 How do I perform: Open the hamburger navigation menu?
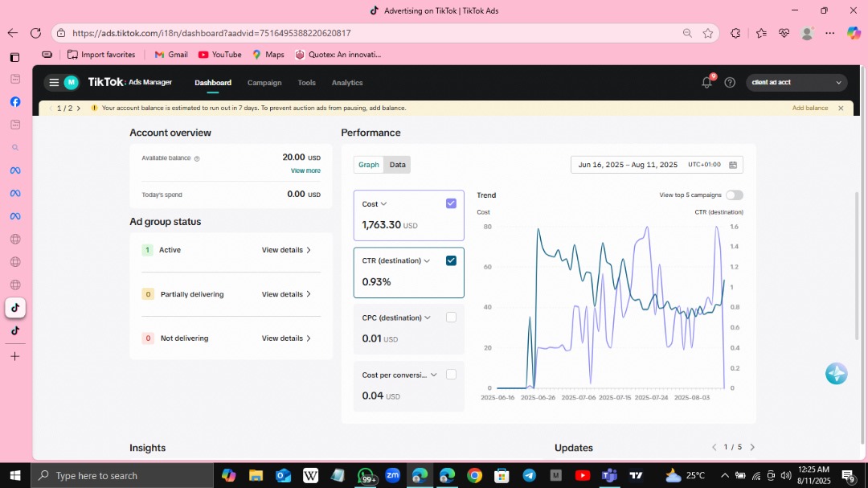tap(53, 82)
